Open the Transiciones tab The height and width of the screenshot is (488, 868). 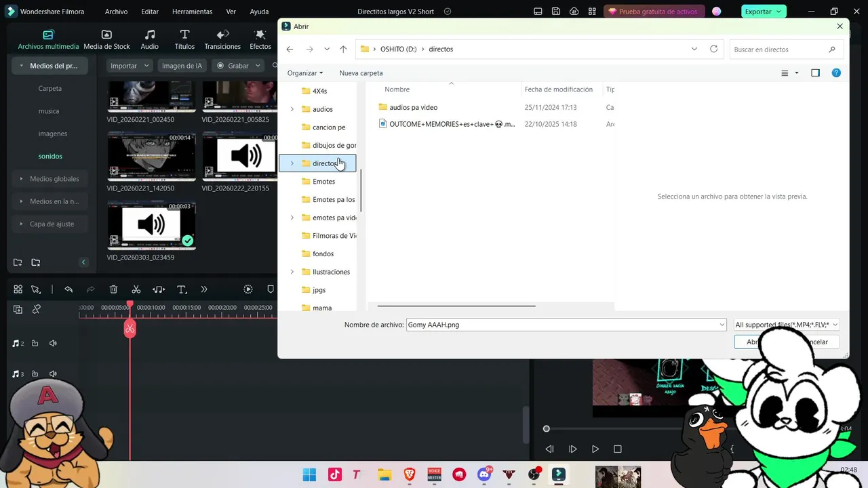[x=222, y=40]
